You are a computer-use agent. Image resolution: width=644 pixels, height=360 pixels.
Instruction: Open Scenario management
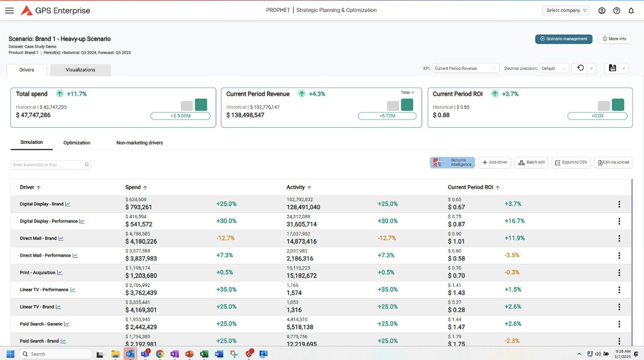coord(563,39)
